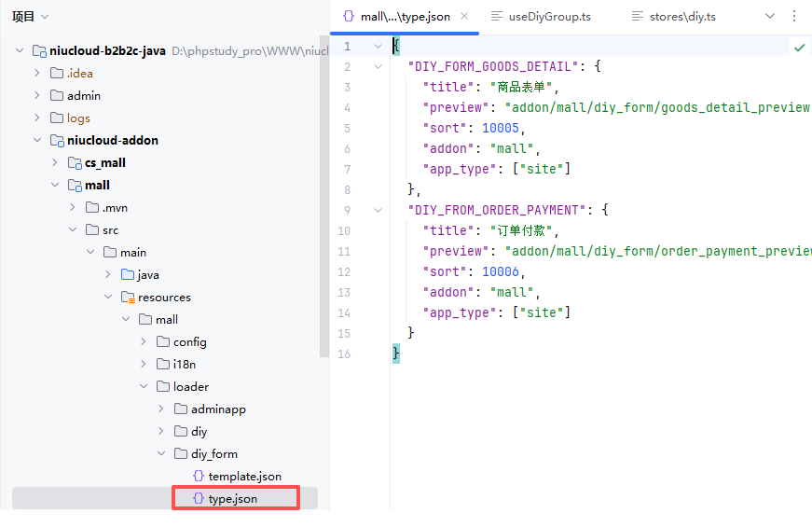The height and width of the screenshot is (527, 812).
Task: Collapse the diy_form folder
Action: pos(160,453)
